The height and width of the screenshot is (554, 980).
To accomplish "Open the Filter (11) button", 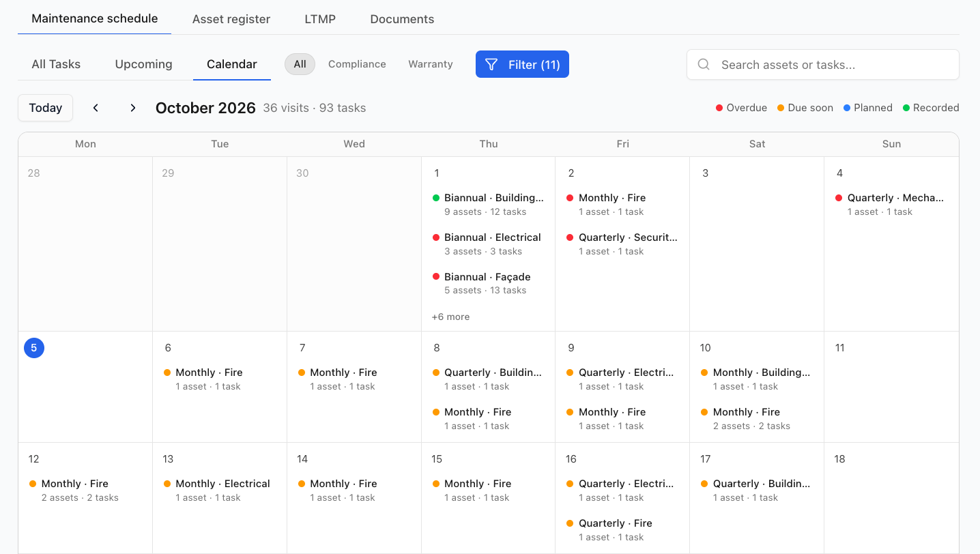I will coord(522,64).
